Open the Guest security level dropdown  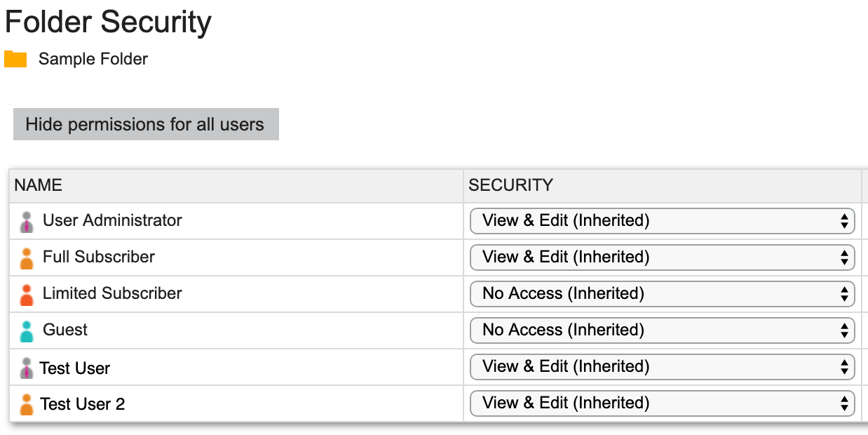[662, 330]
